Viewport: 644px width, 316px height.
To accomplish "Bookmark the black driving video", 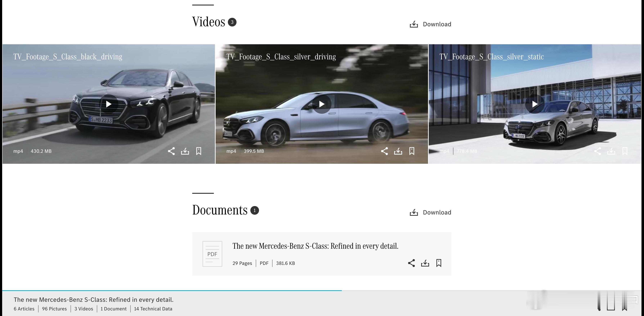I will click(x=199, y=151).
